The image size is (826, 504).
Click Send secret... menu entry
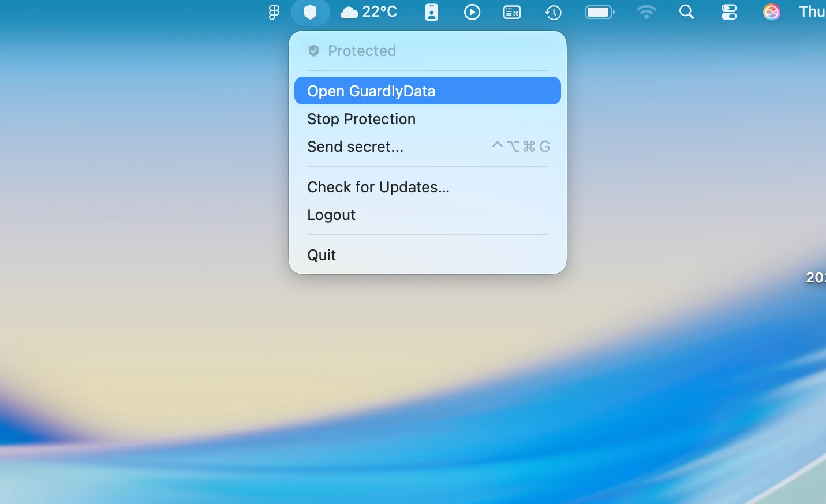(355, 147)
